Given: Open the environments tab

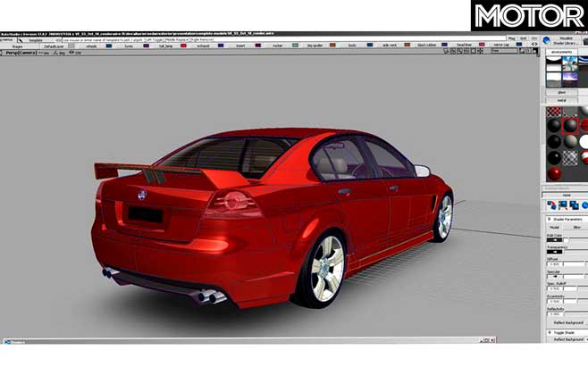Looking at the screenshot, I should tap(561, 52).
